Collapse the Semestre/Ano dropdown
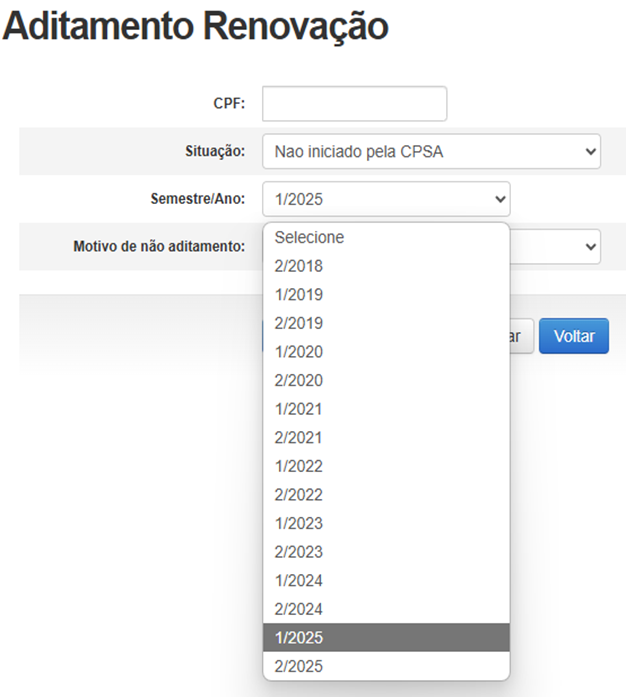Image resolution: width=626 pixels, height=697 pixels. point(386,199)
